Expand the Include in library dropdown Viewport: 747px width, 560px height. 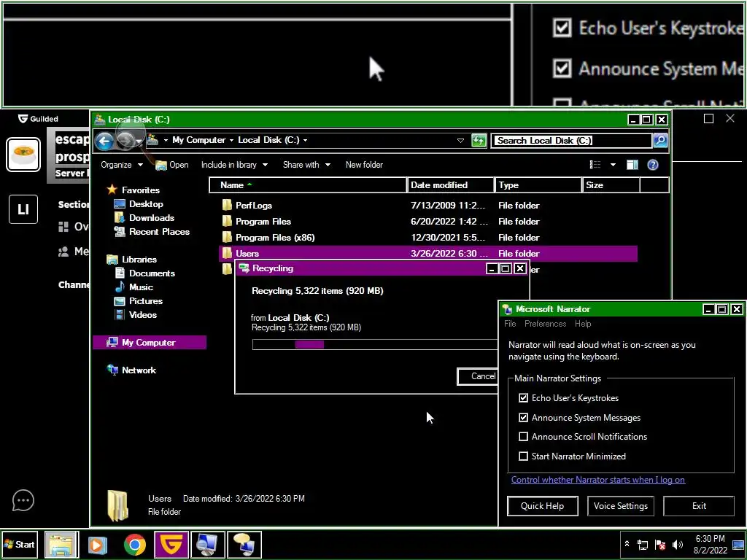point(234,165)
